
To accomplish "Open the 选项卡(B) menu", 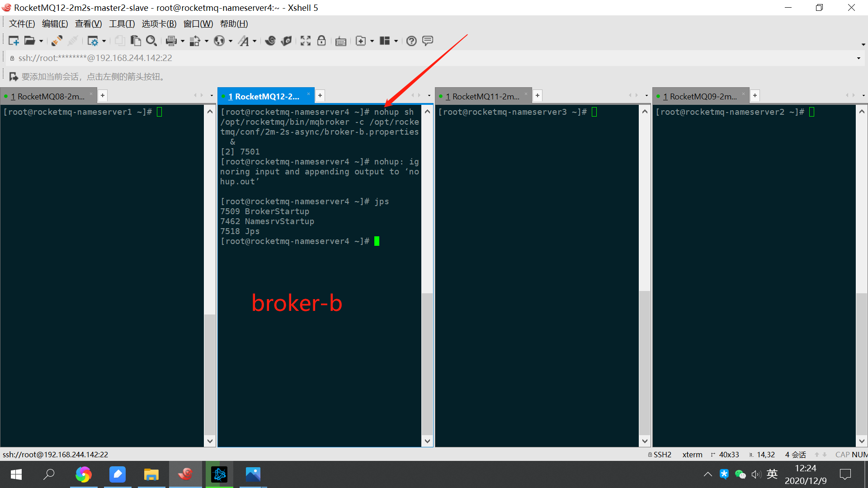I will point(159,24).
